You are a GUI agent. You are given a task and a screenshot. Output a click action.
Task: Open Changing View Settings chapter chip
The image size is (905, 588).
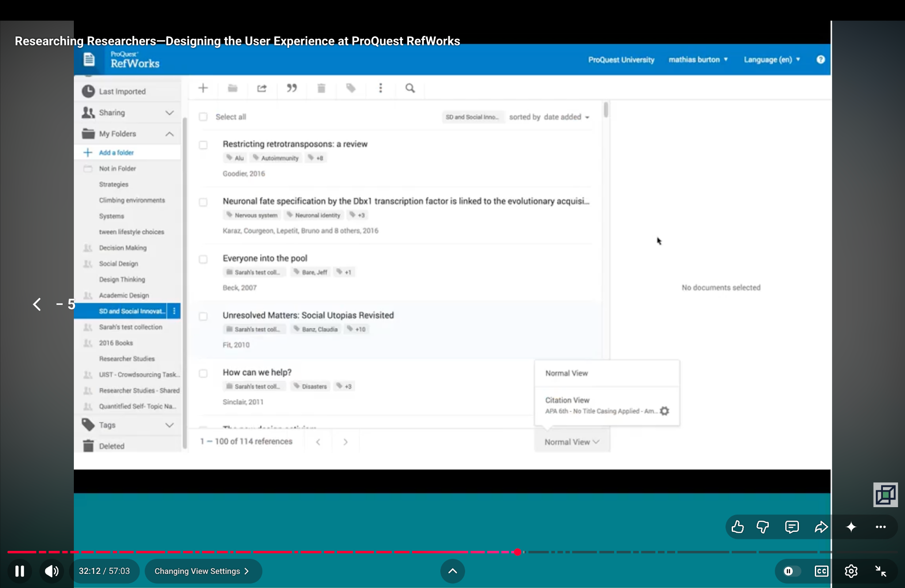tap(203, 571)
